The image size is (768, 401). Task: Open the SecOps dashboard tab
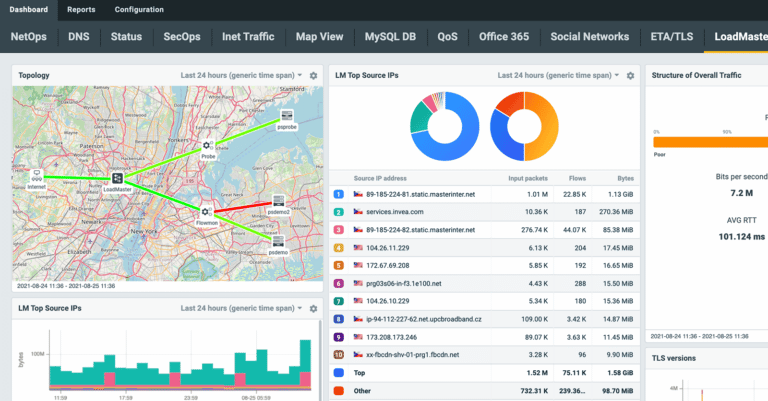(x=182, y=37)
